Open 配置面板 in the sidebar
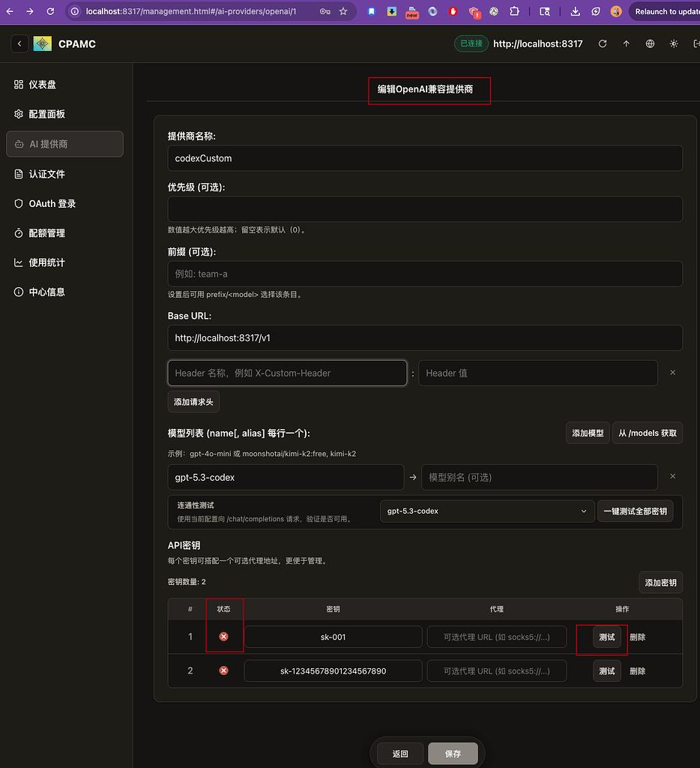Image resolution: width=700 pixels, height=768 pixels. [x=64, y=114]
